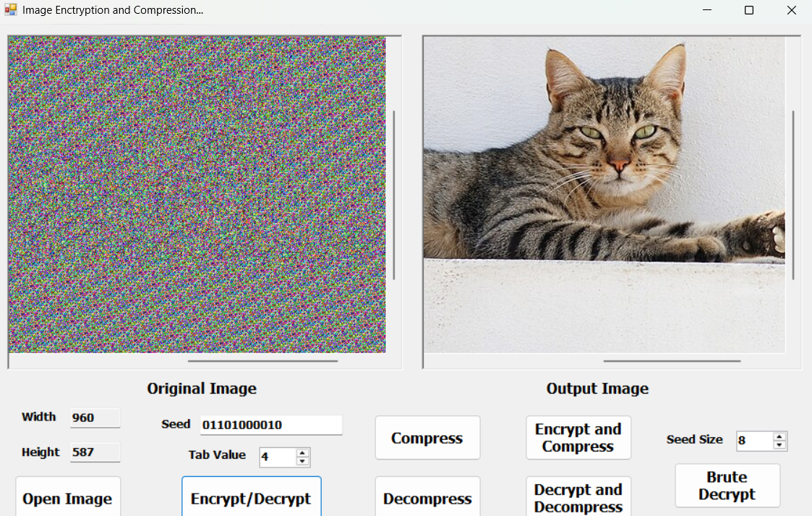Click the application icon in the title bar
The height and width of the screenshot is (516, 812).
(x=9, y=9)
